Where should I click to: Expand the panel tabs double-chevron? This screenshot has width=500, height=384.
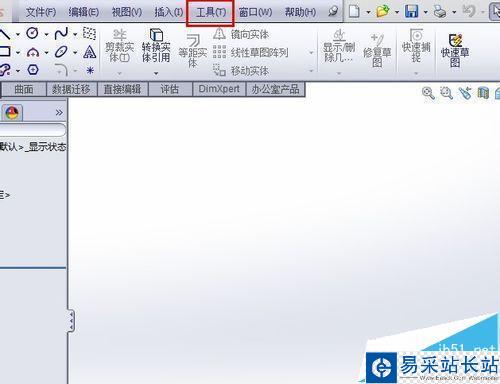tap(59, 113)
